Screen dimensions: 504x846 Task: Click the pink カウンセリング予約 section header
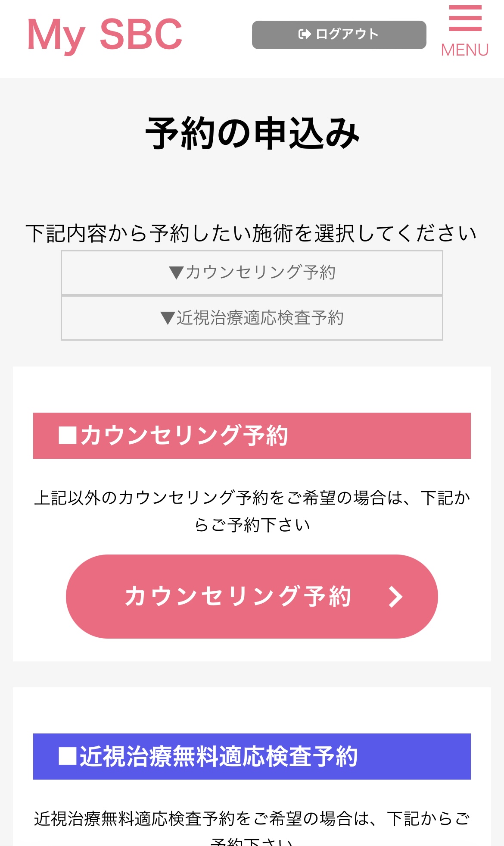[252, 436]
